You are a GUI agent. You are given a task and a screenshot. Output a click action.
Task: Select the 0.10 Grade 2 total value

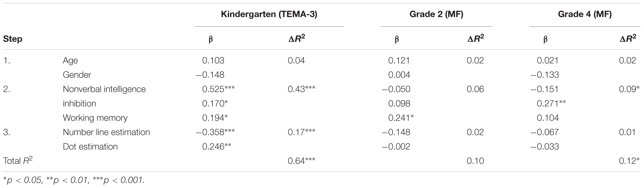click(x=475, y=160)
